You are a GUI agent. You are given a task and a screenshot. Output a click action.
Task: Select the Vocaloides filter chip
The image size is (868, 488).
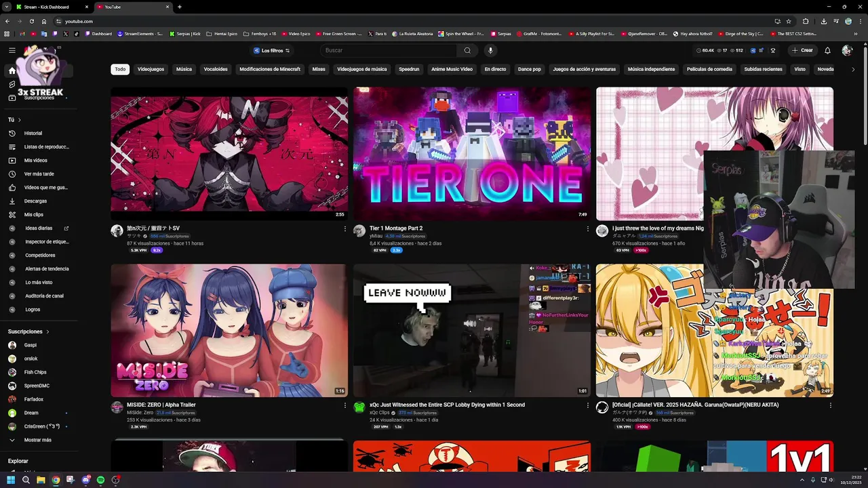coord(216,69)
